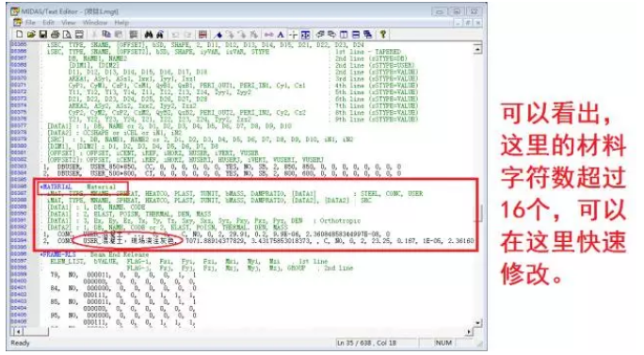Click the vertical scrollbar thumb
644x355 pixels.
479,213
